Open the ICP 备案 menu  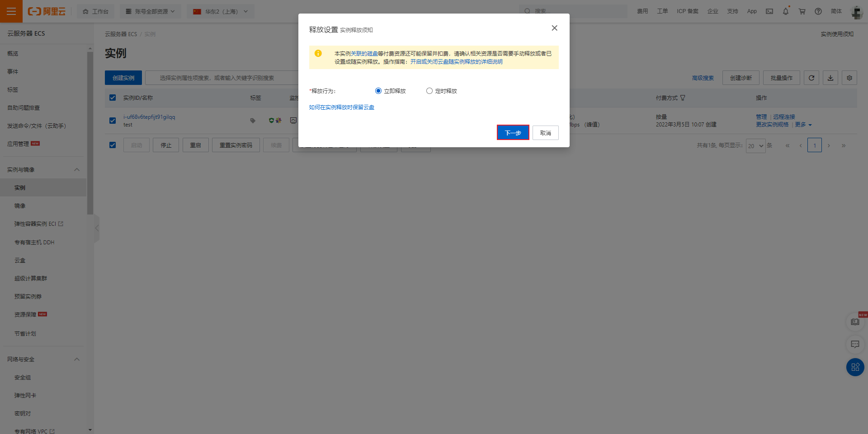688,11
